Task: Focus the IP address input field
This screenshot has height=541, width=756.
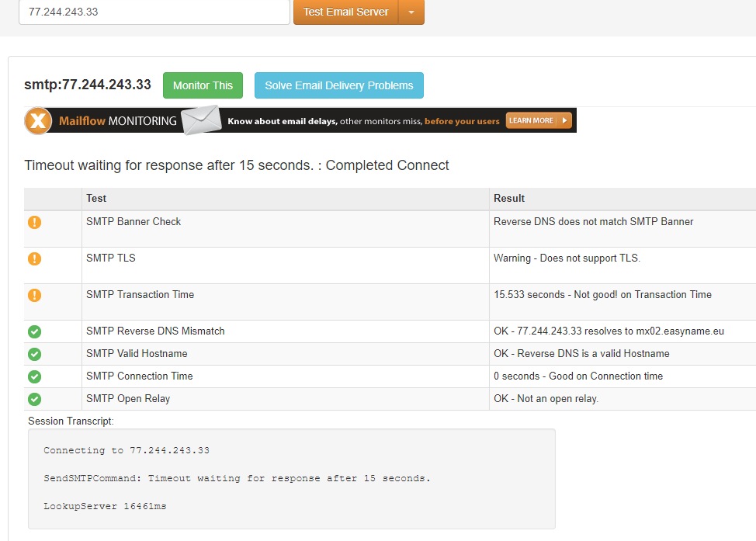Action: pos(154,12)
